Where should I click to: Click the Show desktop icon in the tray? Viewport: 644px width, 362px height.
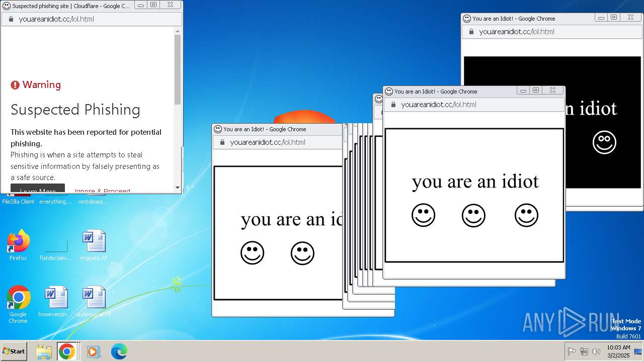tap(638, 351)
